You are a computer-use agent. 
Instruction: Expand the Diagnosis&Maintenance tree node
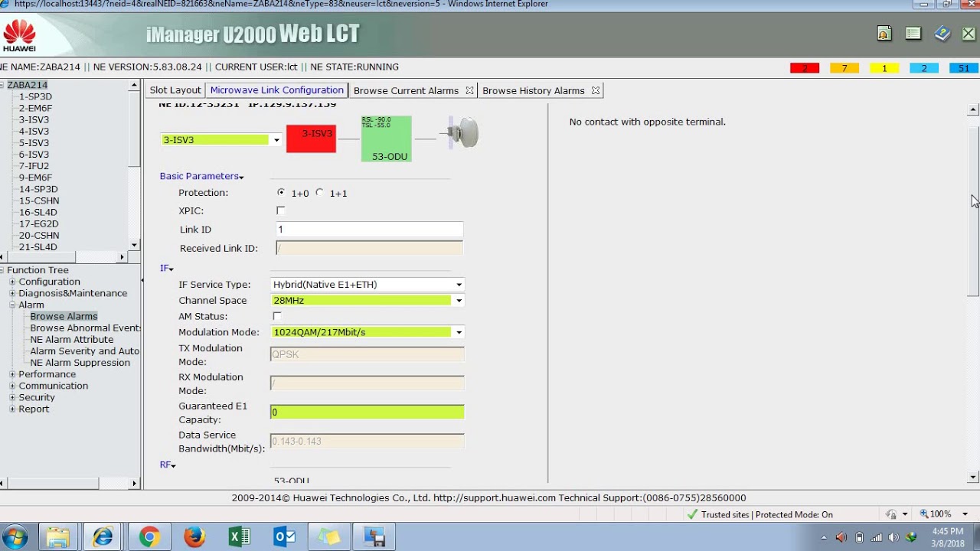pos(12,293)
